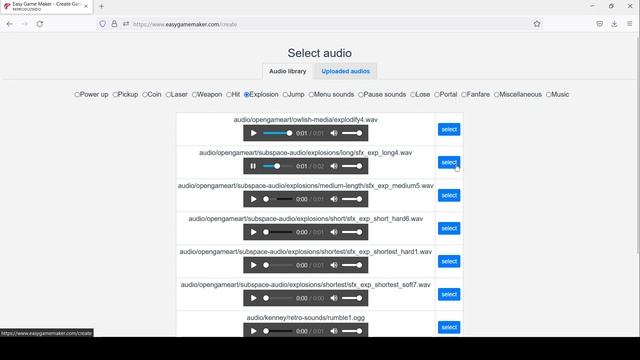Screen dimensions: 640x360
Task: Select the Pause sounds radio button
Action: pyautogui.click(x=360, y=95)
